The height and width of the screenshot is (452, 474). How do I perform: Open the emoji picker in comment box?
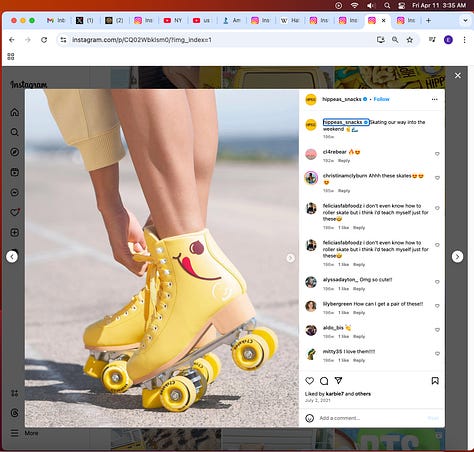coord(310,418)
